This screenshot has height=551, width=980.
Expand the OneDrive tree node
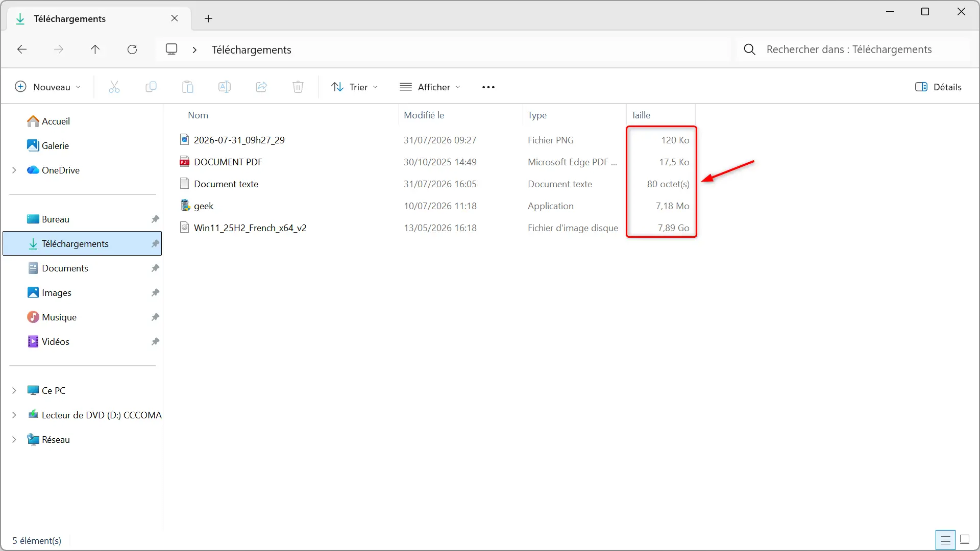14,170
